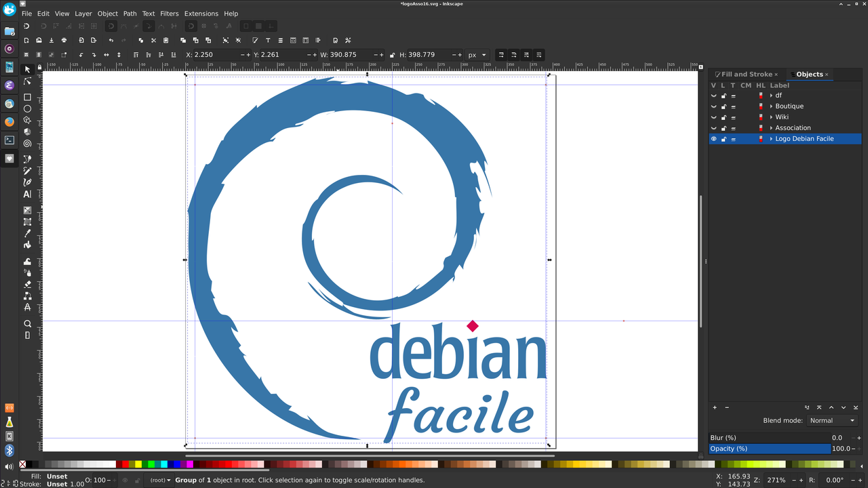
Task: Select the Circle/Ellipse tool
Action: pos(28,109)
